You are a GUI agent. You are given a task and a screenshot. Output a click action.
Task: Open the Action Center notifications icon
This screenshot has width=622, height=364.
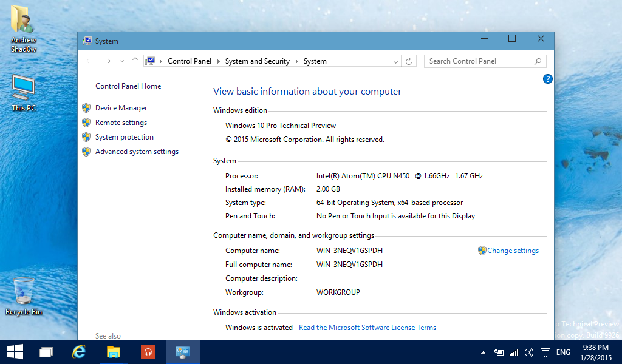click(545, 352)
